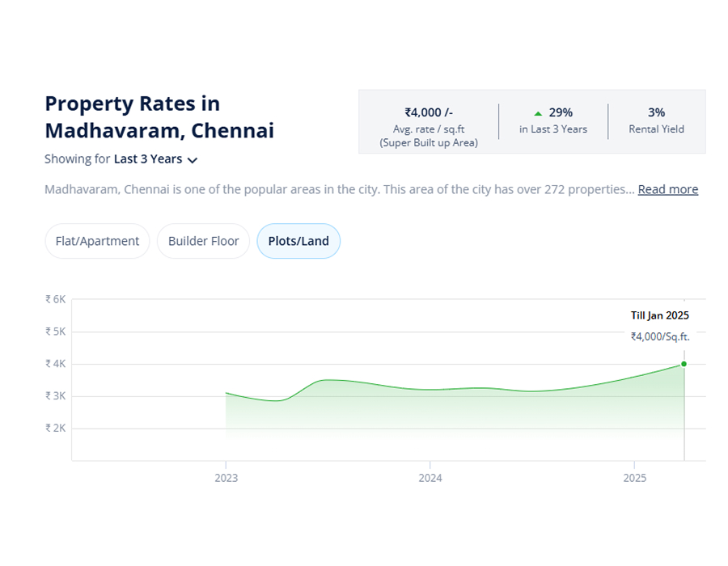The height and width of the screenshot is (566, 728).
Task: Click the green upward arrow beside 29%
Action: (538, 113)
